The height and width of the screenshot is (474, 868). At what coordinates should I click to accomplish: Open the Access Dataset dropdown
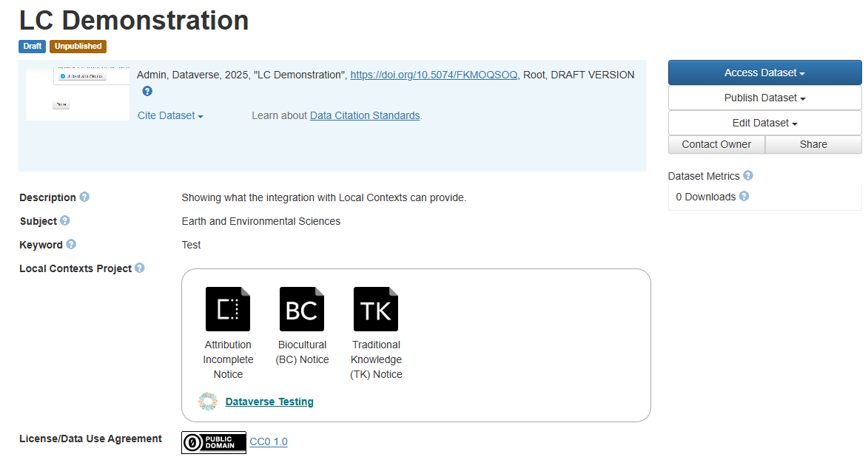coord(764,72)
